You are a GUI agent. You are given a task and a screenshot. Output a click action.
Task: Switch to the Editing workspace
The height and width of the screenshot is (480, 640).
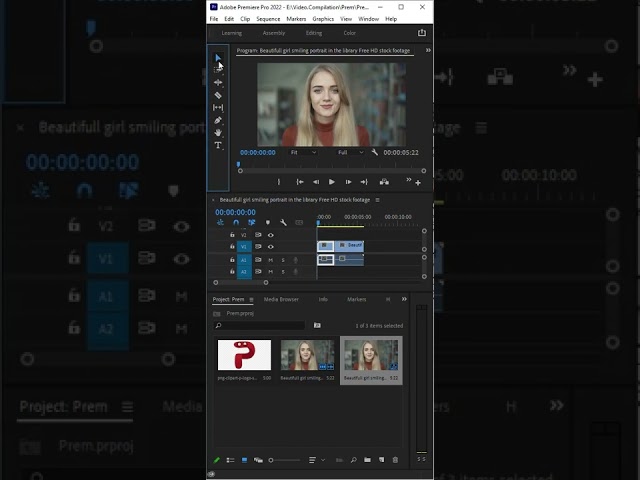coord(314,33)
